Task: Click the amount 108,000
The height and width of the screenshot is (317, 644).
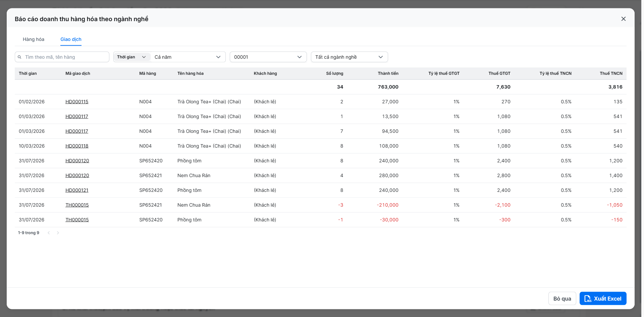Action: coord(389,146)
